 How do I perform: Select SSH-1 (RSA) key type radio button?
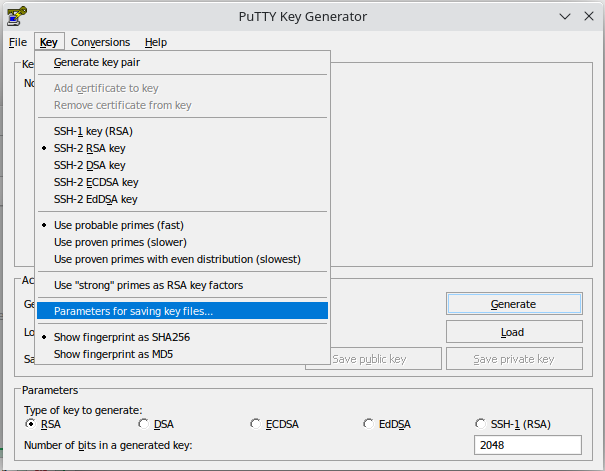point(480,424)
